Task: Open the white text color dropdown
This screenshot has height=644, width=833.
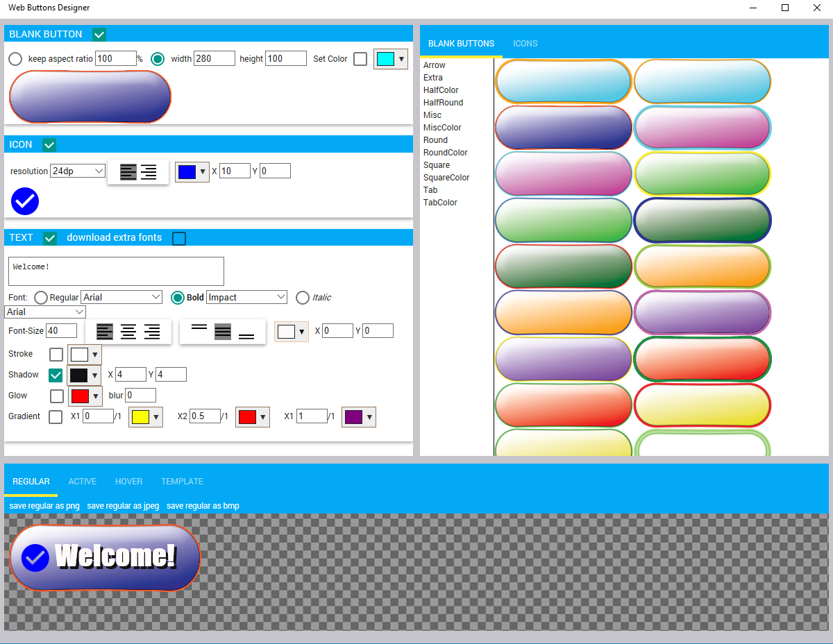Action: coord(292,332)
